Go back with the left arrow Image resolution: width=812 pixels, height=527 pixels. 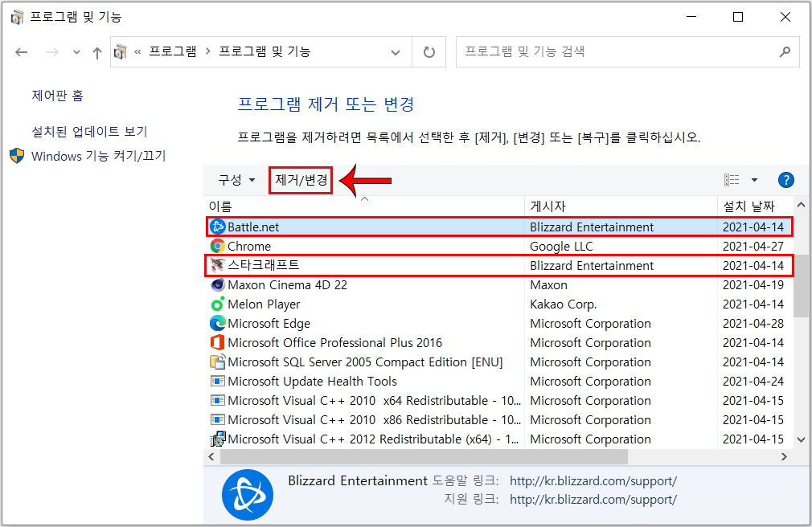(x=21, y=51)
